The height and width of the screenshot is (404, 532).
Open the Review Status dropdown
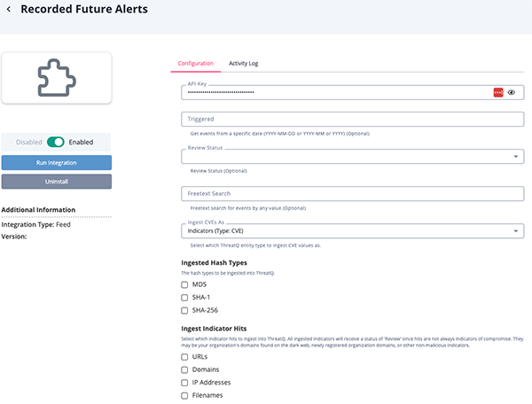[352, 157]
